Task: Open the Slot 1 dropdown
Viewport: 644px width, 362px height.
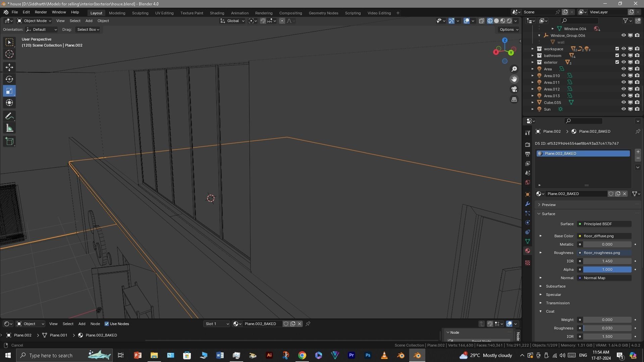Action: [x=217, y=324]
